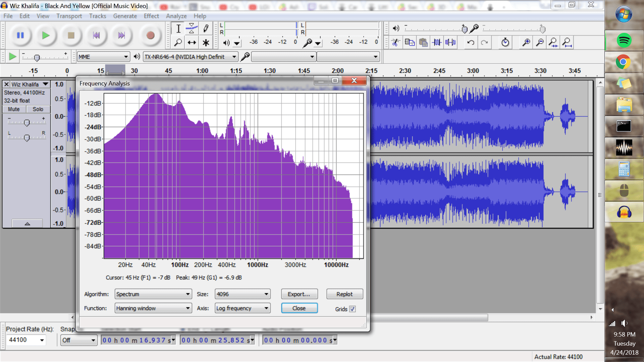Click the Play-at-speed green arrow
The image size is (644, 362).
pyautogui.click(x=12, y=57)
